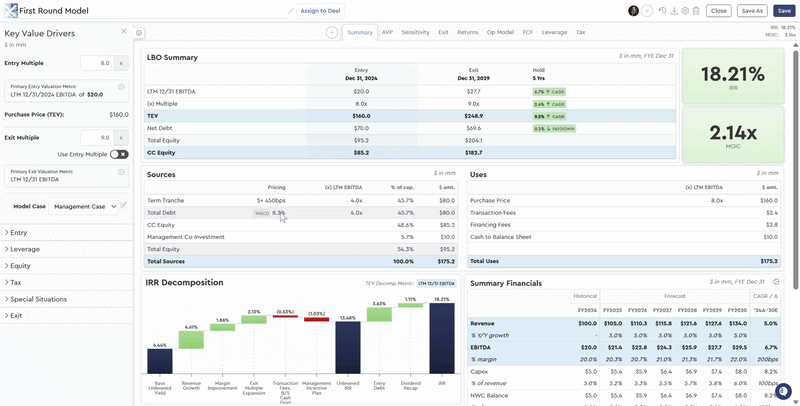
Task: Click the Unlevered IRR bar in chart
Action: (x=348, y=347)
